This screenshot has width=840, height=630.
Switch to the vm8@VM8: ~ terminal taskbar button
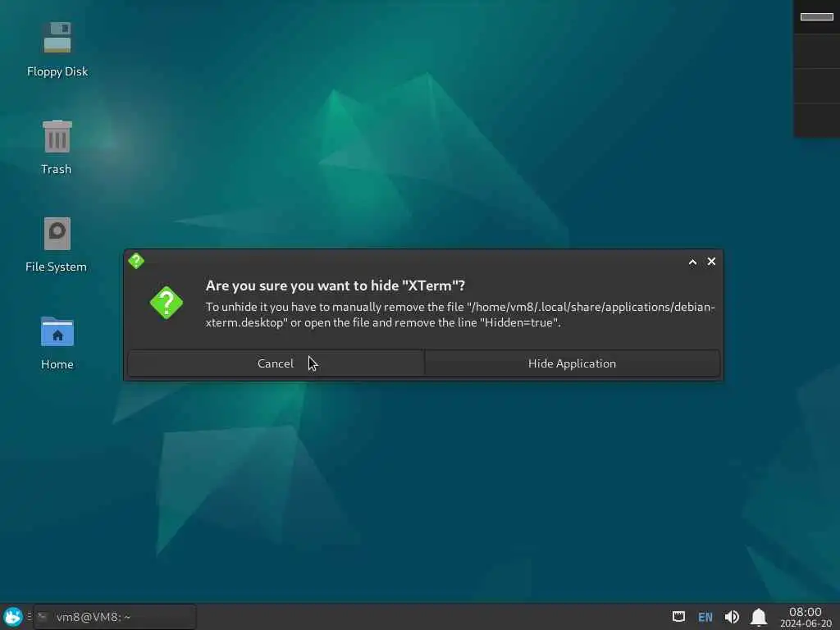coord(115,617)
